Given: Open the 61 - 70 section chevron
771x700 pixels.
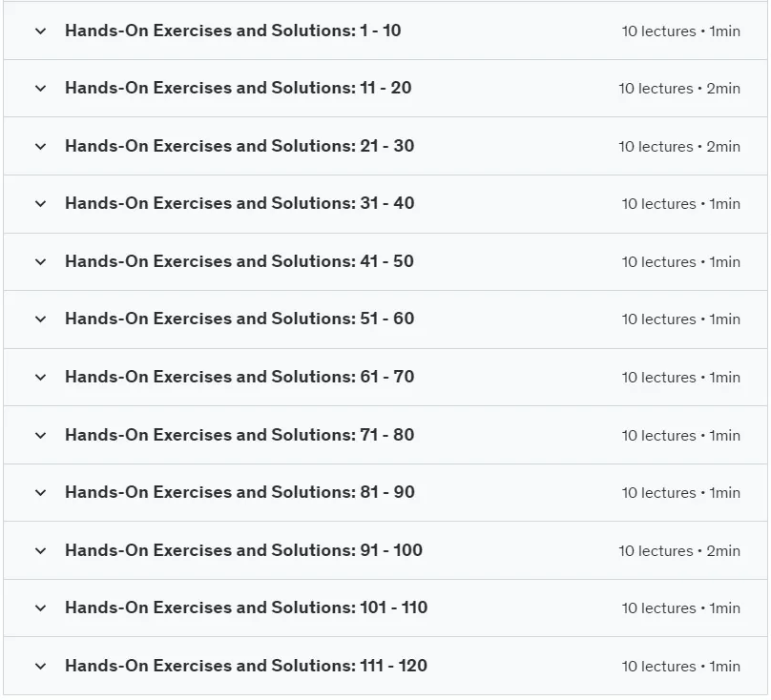Looking at the screenshot, I should 41,377.
